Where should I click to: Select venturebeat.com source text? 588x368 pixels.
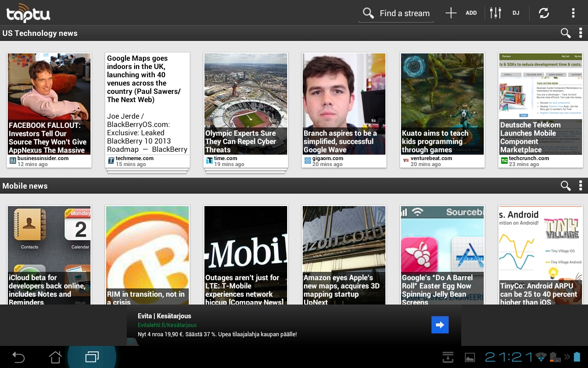point(431,158)
